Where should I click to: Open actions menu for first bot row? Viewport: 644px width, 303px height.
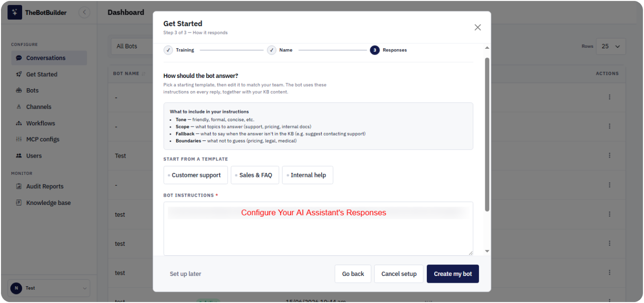click(x=610, y=97)
